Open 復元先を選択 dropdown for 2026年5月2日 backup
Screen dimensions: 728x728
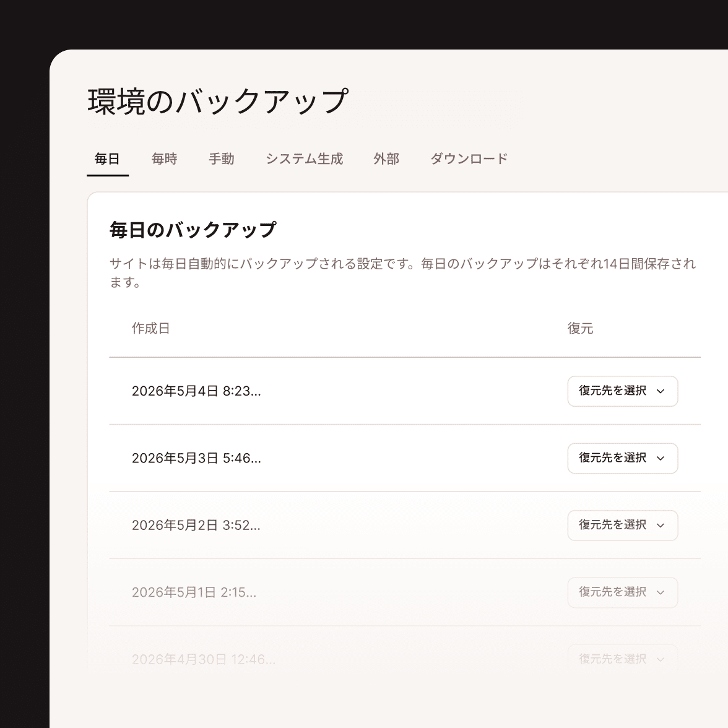click(623, 525)
